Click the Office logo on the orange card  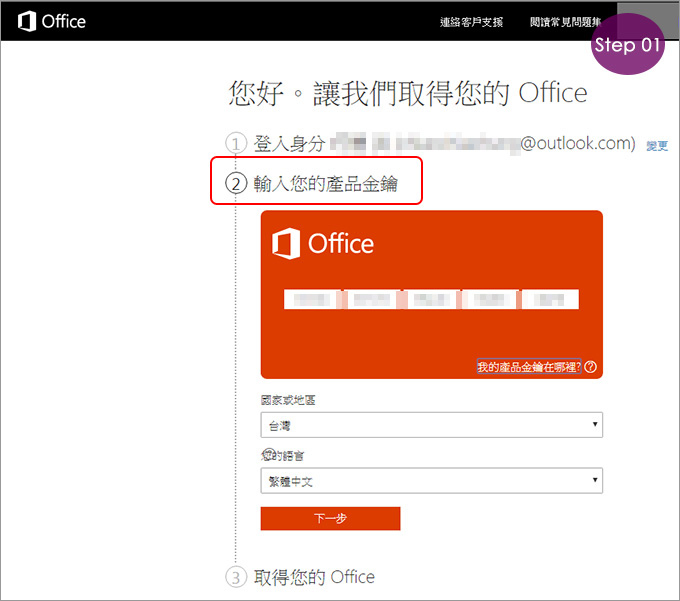pyautogui.click(x=323, y=243)
